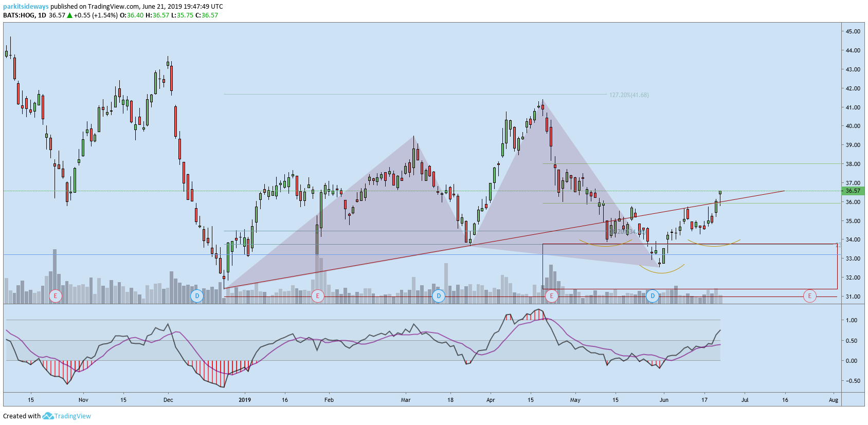This screenshot has width=868, height=425.
Task: Click the 42.00 price axis label
Action: click(853, 88)
